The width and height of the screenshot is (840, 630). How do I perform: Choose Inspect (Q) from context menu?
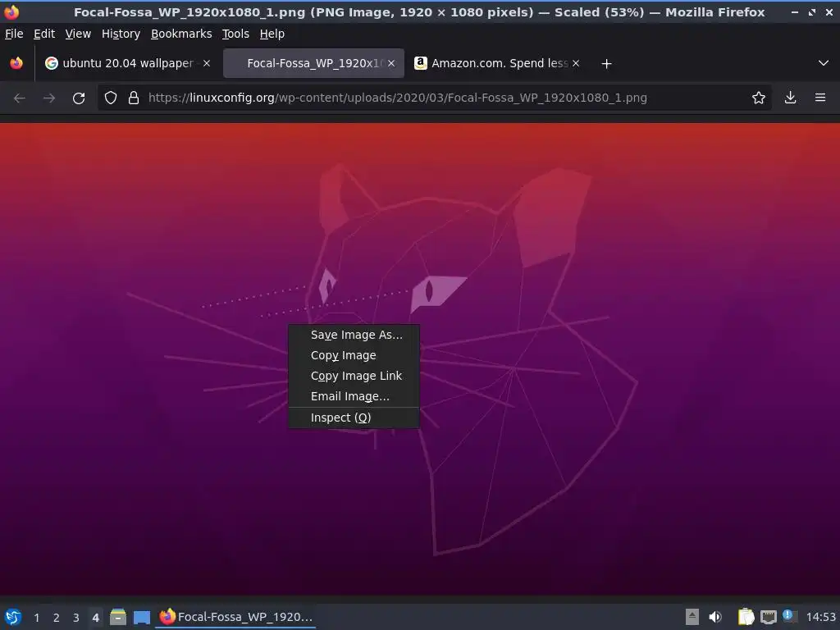click(354, 418)
